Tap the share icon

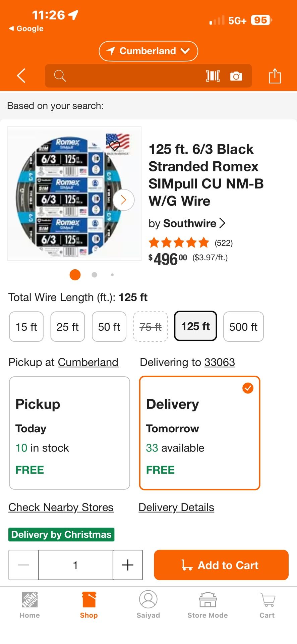click(x=275, y=76)
